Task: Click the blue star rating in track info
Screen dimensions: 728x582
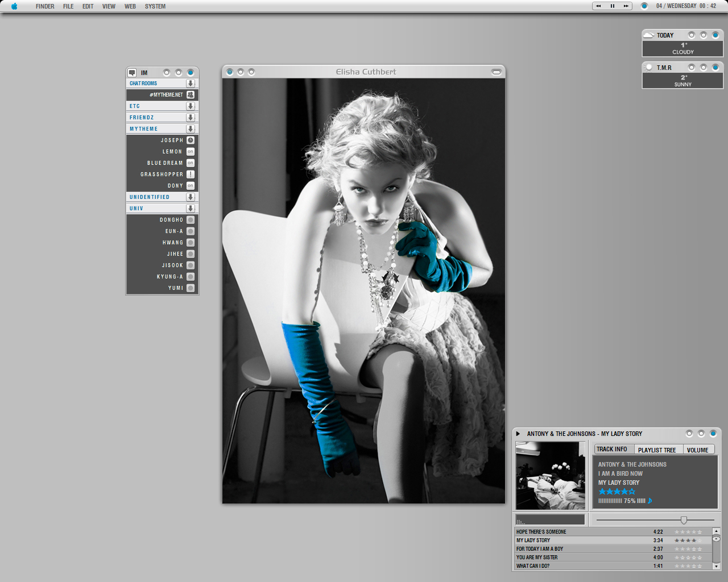Action: pos(617,492)
